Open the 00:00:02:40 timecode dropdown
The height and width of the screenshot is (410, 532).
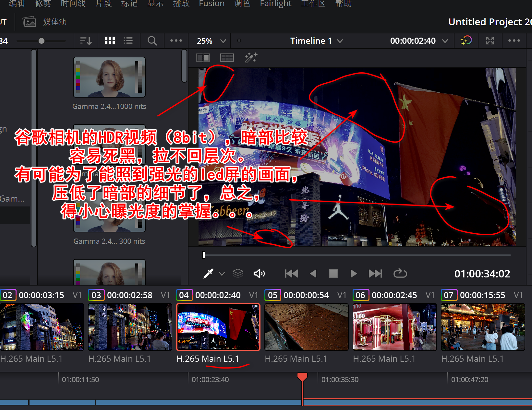[x=419, y=41]
